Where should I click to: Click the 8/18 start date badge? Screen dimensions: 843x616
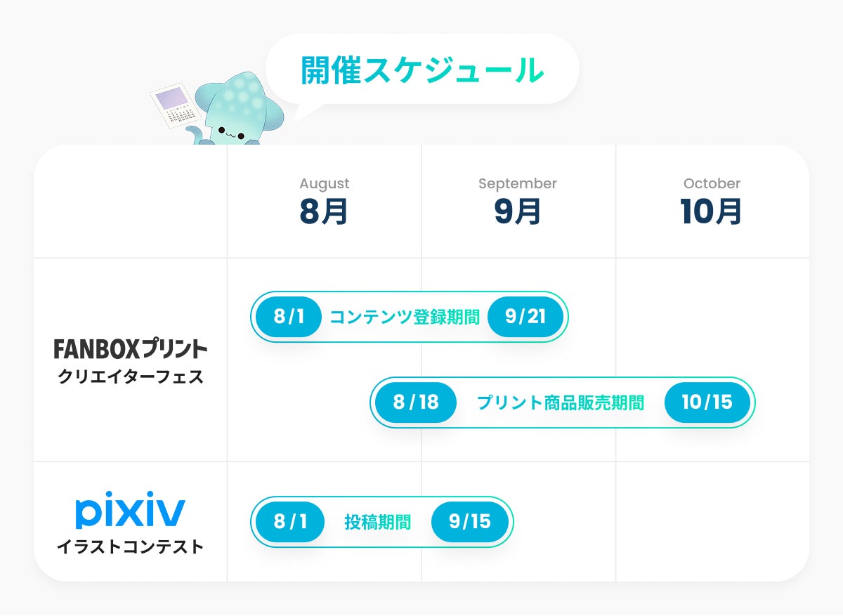[415, 402]
